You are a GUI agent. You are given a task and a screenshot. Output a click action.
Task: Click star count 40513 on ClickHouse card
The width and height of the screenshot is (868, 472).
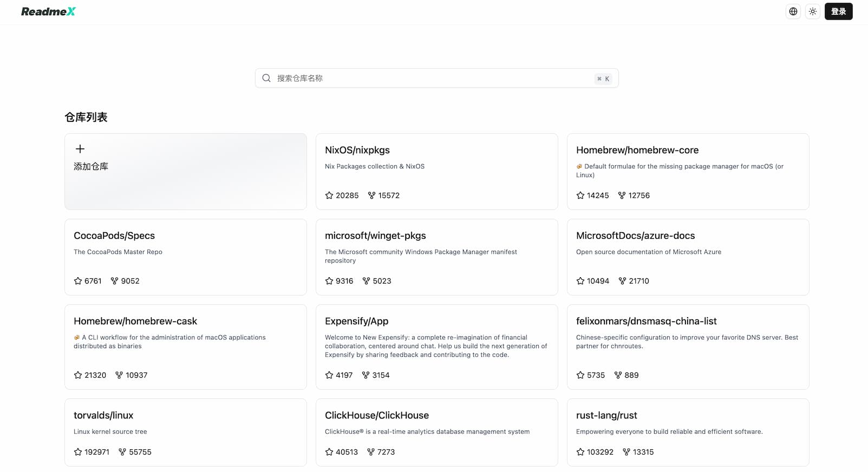(x=347, y=452)
